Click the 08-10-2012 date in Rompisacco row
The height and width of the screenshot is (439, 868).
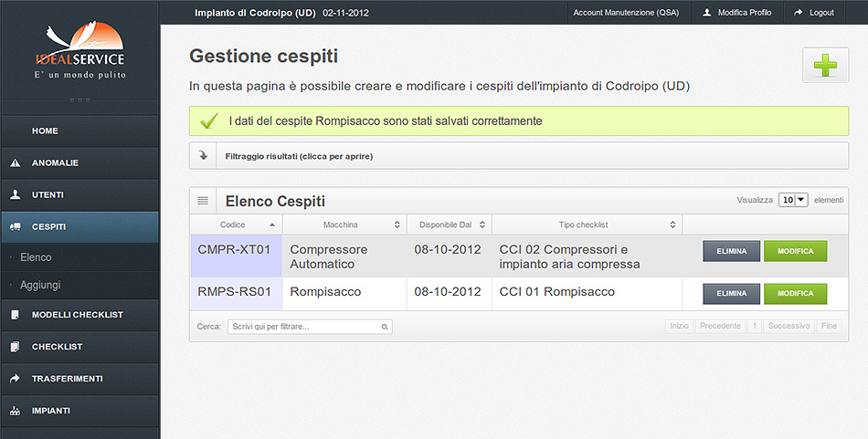point(448,292)
